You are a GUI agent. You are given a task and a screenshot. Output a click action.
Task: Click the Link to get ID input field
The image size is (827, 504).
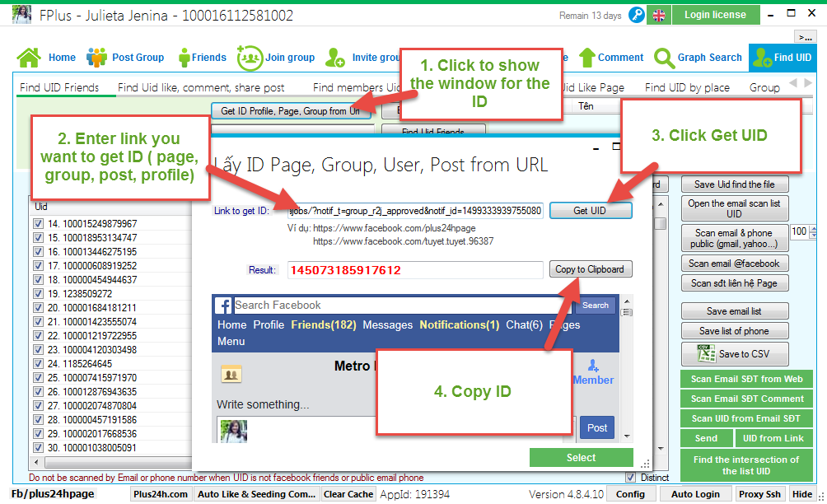(415, 211)
